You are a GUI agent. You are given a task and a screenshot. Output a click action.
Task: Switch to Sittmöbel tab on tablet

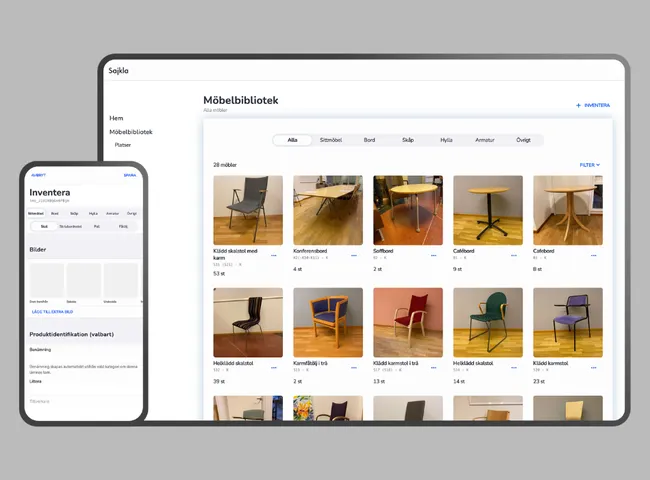click(x=331, y=140)
